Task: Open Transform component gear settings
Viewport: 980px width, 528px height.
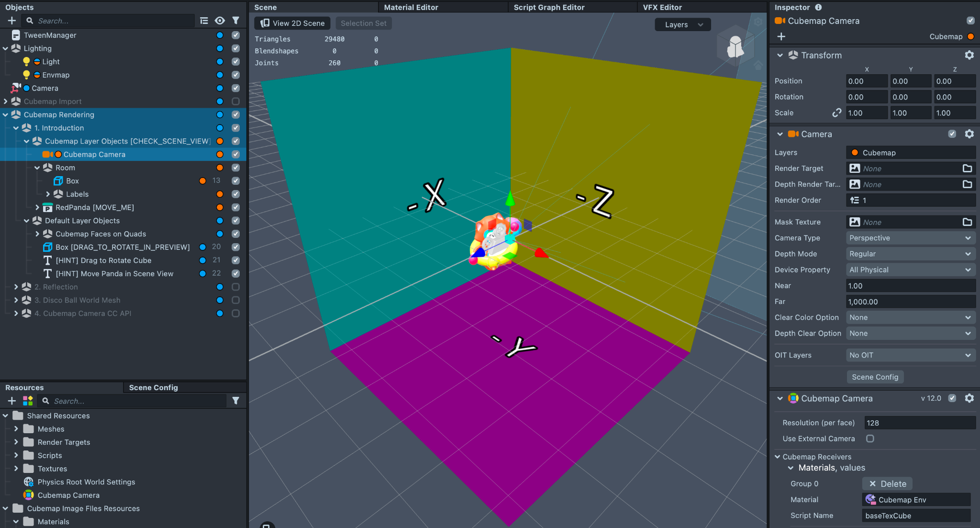Action: coord(969,55)
